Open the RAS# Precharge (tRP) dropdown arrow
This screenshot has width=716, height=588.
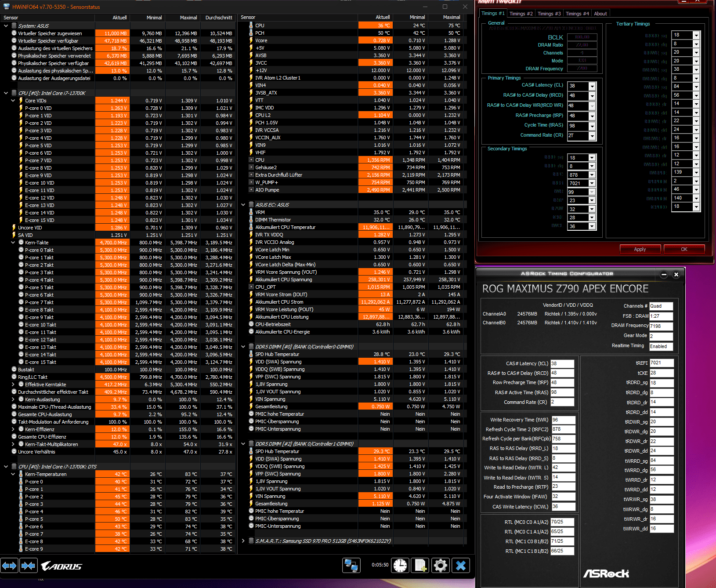coord(592,116)
